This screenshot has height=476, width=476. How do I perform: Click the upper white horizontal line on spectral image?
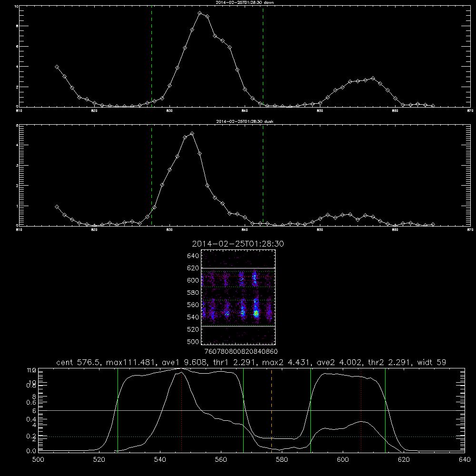tap(238, 268)
